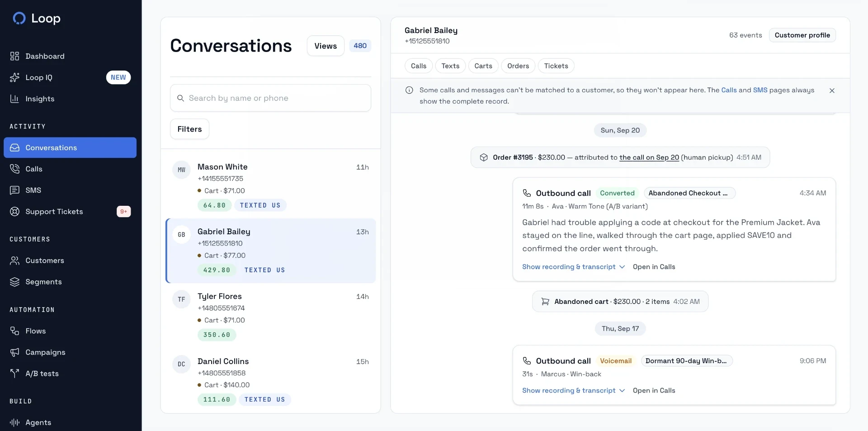Open Insights bar chart icon
Image resolution: width=868 pixels, height=431 pixels.
click(x=14, y=99)
